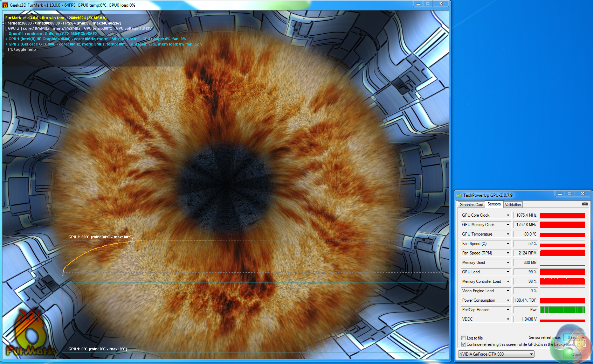593x364 pixels.
Task: Open the Validation tab
Action: [513, 205]
